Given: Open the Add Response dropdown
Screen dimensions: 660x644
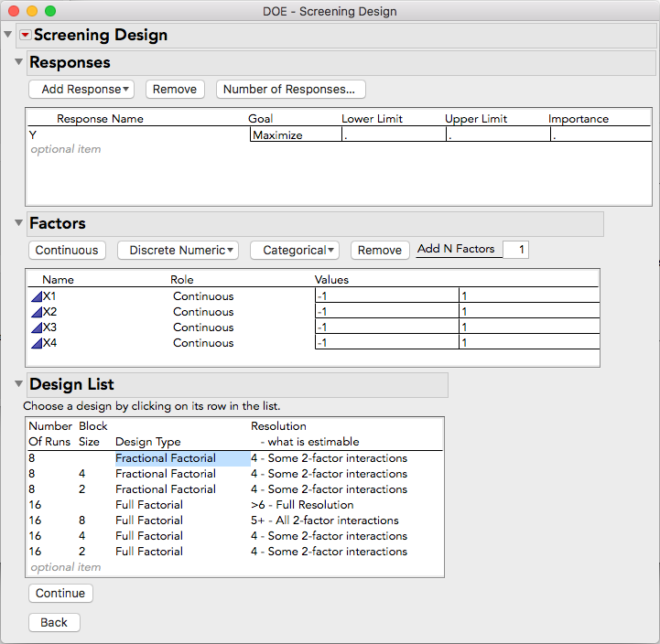Looking at the screenshot, I should tap(81, 89).
